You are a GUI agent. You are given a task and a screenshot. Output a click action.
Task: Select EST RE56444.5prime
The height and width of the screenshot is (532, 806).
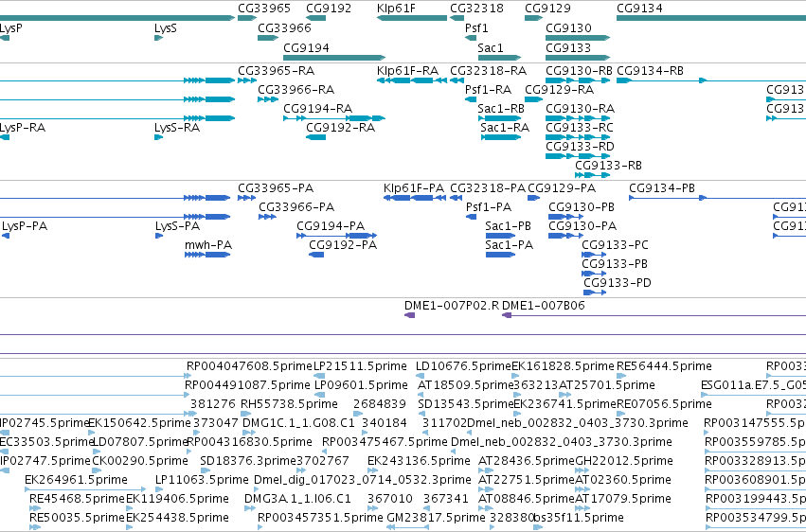click(x=664, y=366)
